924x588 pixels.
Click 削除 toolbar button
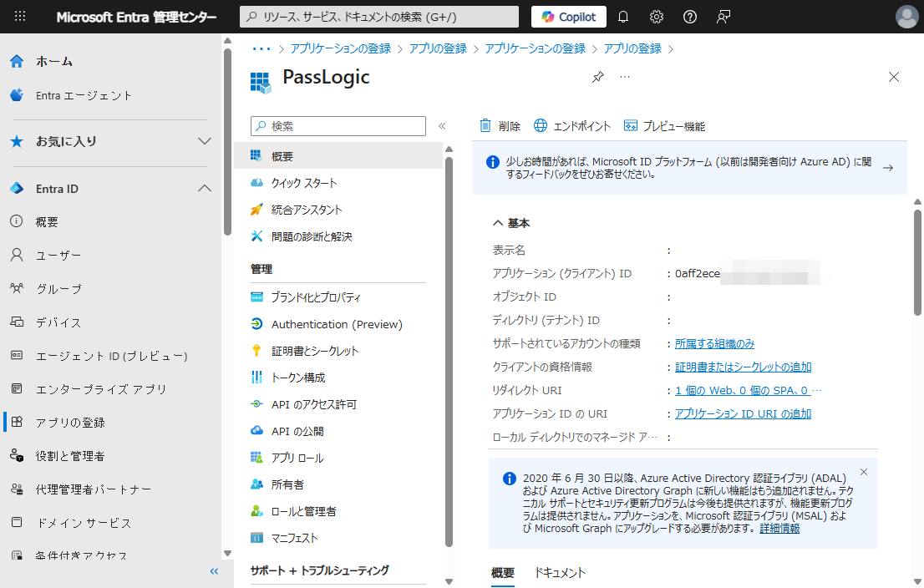tap(500, 126)
